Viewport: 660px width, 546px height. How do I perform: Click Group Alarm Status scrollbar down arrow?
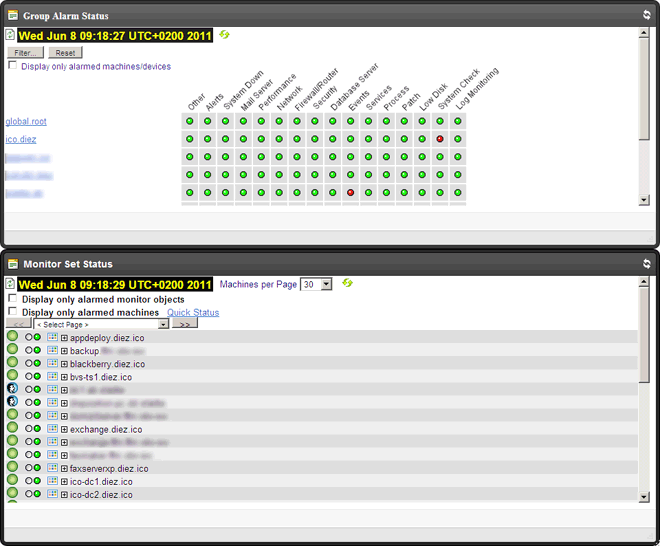pos(644,200)
